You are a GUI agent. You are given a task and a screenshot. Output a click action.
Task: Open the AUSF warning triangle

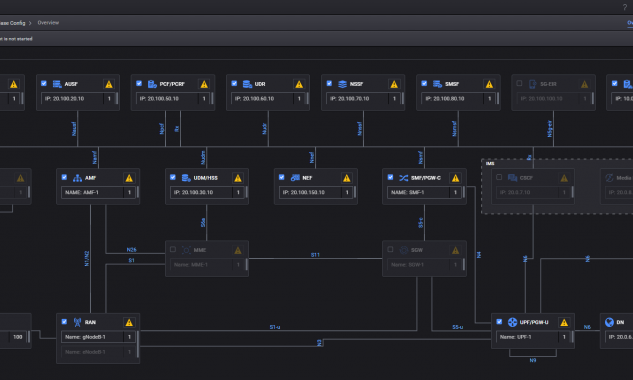[109, 84]
